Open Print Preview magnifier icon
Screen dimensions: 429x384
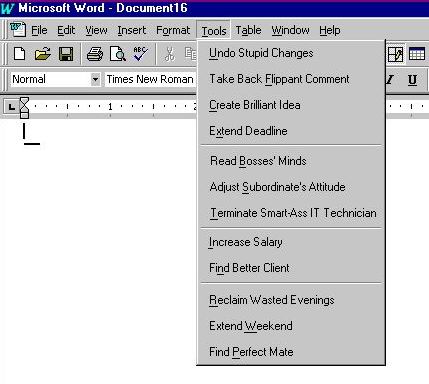(x=118, y=54)
